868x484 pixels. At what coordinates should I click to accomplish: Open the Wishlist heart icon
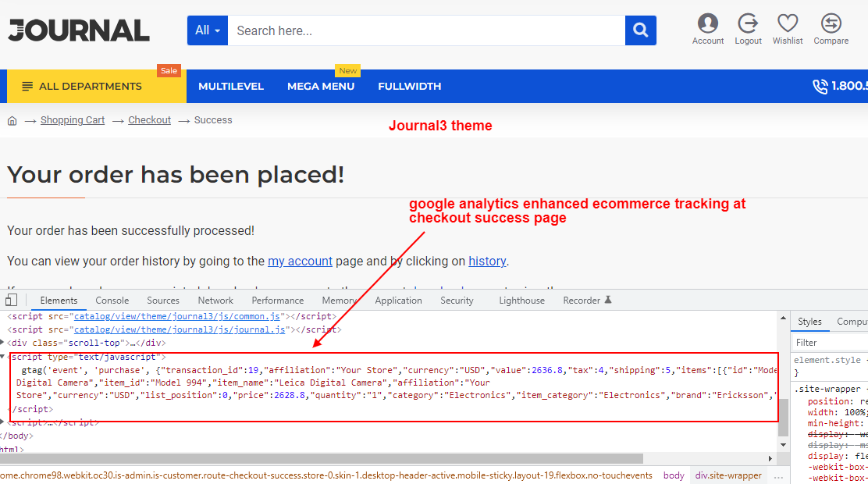pyautogui.click(x=787, y=30)
